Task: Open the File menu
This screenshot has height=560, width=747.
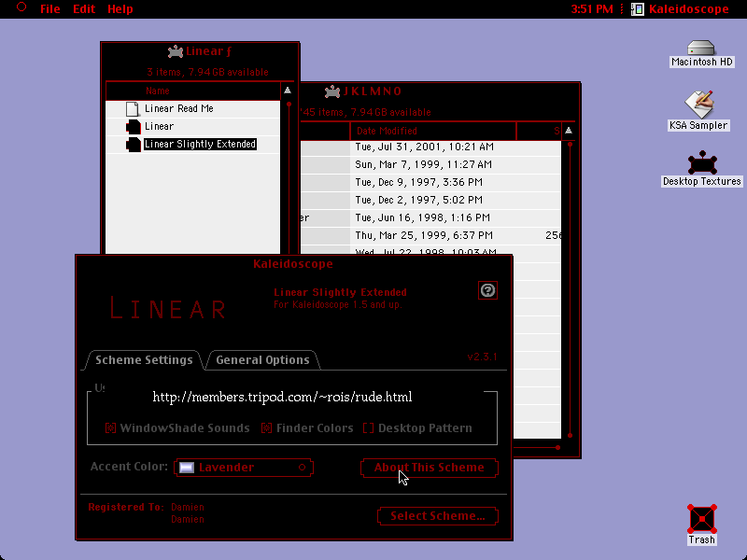Action: point(50,9)
